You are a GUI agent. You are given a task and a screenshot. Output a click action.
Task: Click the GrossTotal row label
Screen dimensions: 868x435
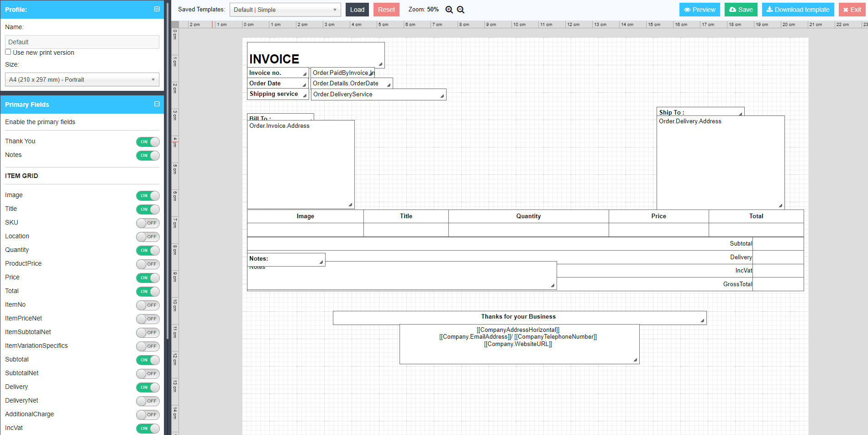737,284
